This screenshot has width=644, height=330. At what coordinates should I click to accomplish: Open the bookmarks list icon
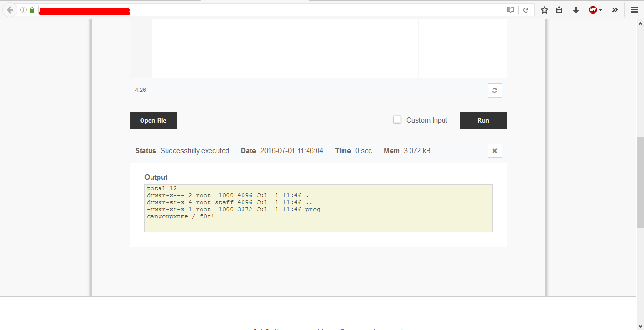tap(559, 10)
